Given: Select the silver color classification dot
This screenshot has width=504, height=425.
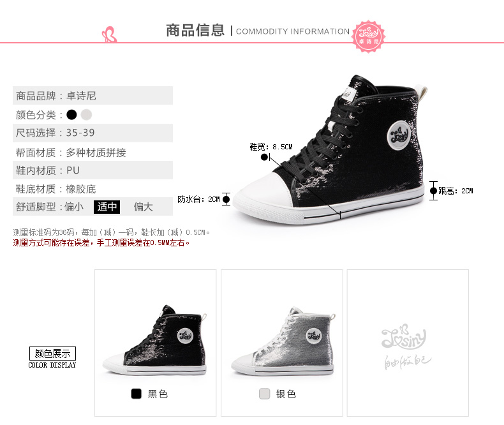Looking at the screenshot, I should click(87, 114).
